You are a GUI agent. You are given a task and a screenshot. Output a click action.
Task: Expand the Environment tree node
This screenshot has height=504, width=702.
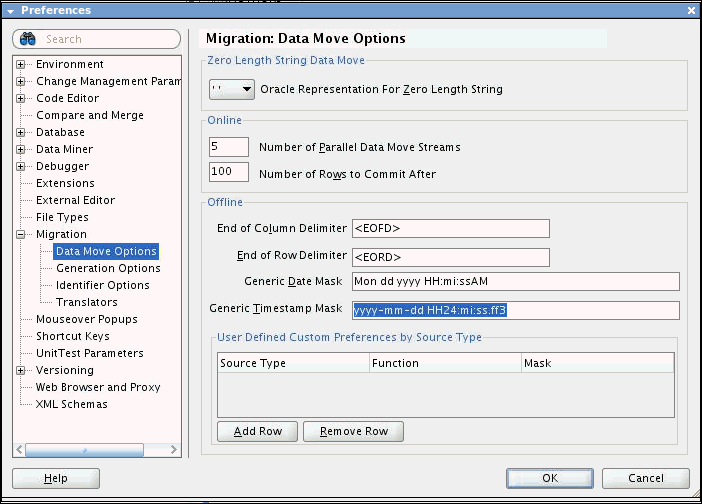[21, 64]
